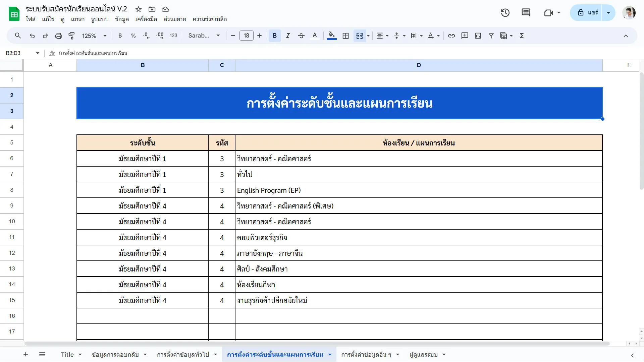This screenshot has height=362, width=644.
Task: Open the text color picker
Action: [315, 36]
